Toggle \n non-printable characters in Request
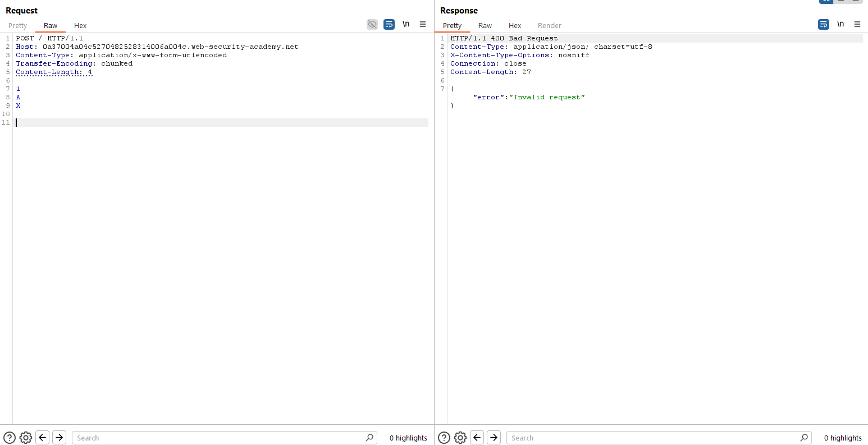The image size is (868, 445). (406, 24)
